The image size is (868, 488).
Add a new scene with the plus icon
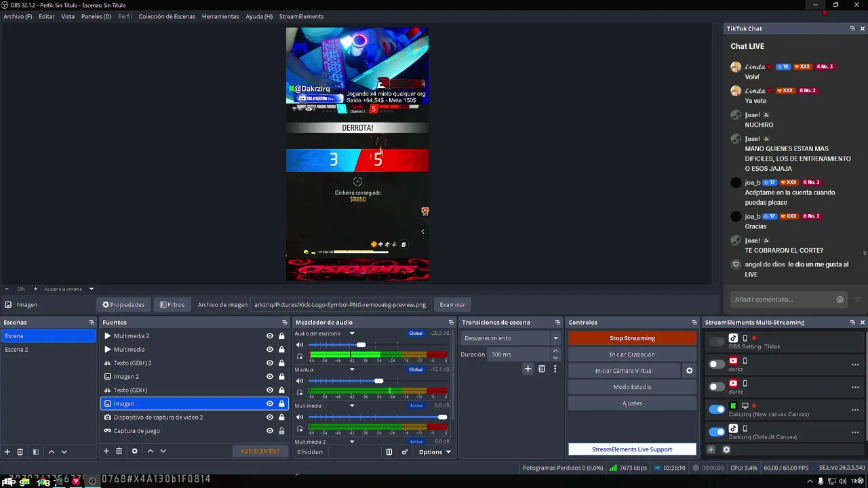7,451
